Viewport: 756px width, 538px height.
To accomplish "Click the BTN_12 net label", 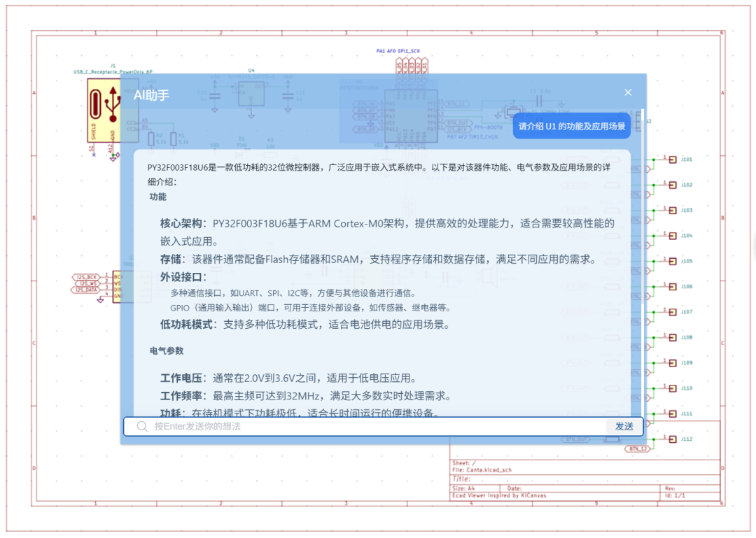I will [x=638, y=449].
